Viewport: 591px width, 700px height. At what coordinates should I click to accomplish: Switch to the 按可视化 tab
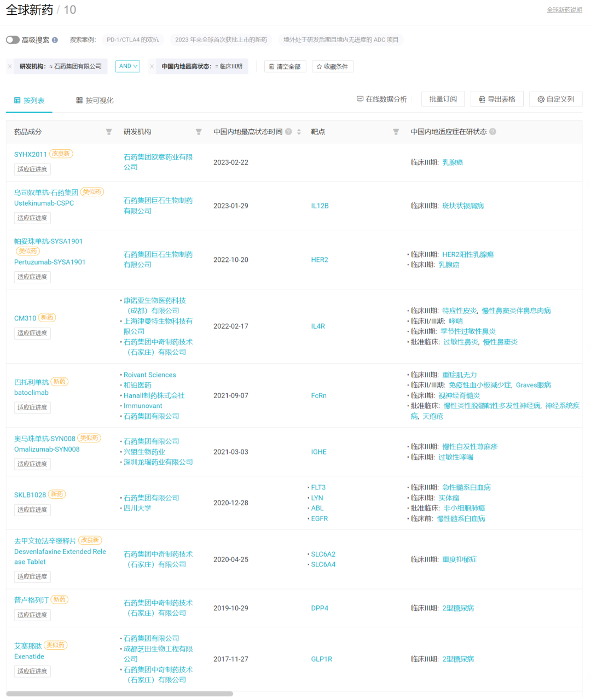[x=95, y=101]
